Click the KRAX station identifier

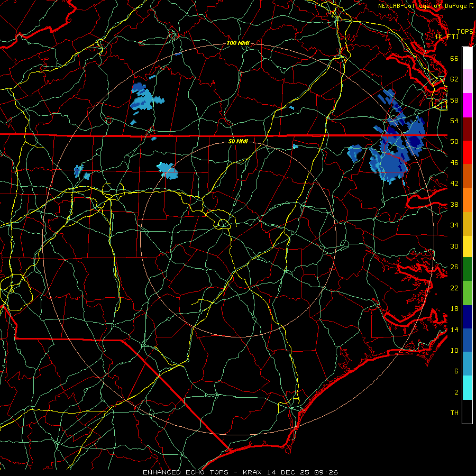(x=253, y=472)
